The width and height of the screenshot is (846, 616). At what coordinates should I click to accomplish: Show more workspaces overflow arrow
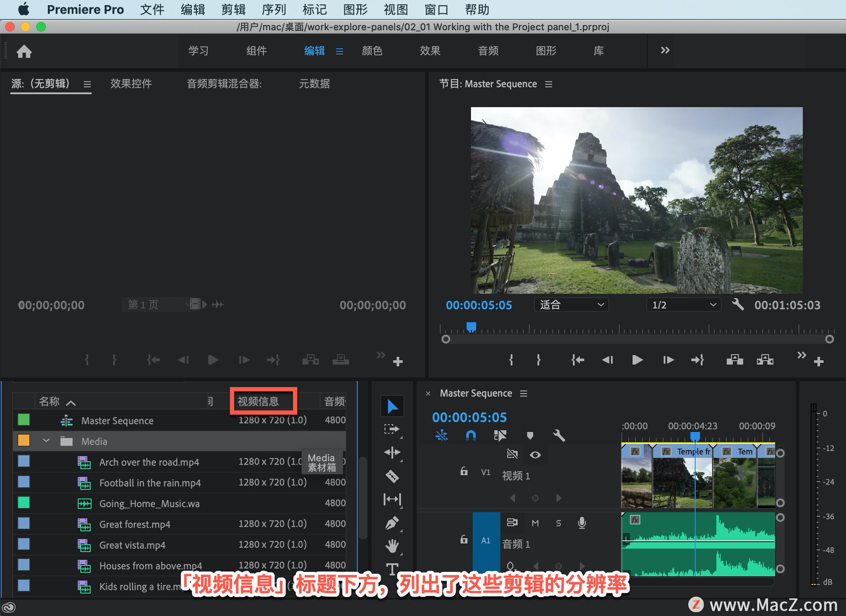(665, 50)
